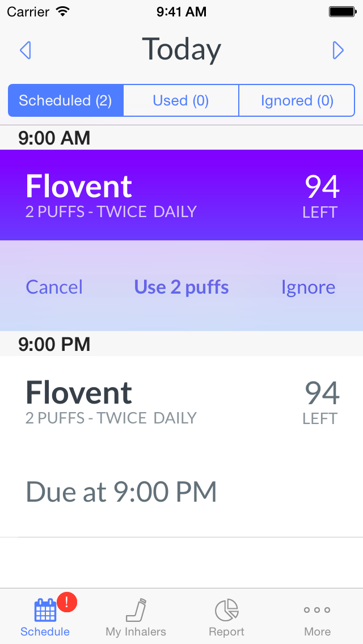Tap the Due at 9:00 PM text
The height and width of the screenshot is (644, 363).
coord(121,492)
